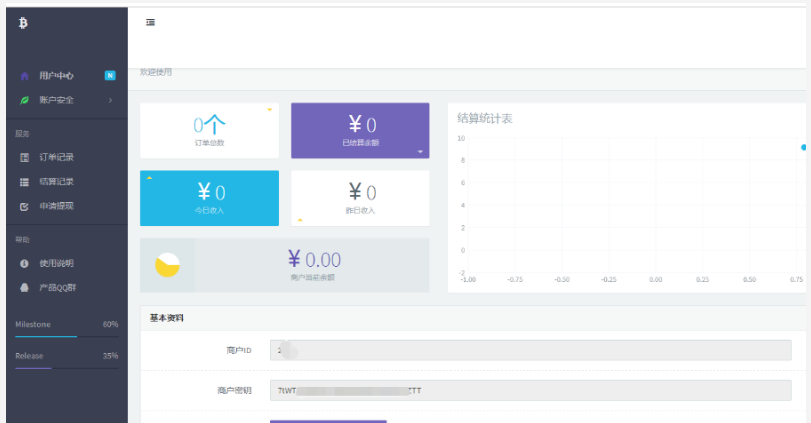This screenshot has width=811, height=423.
Task: Open 用户中心 menu item
Action: pos(67,75)
